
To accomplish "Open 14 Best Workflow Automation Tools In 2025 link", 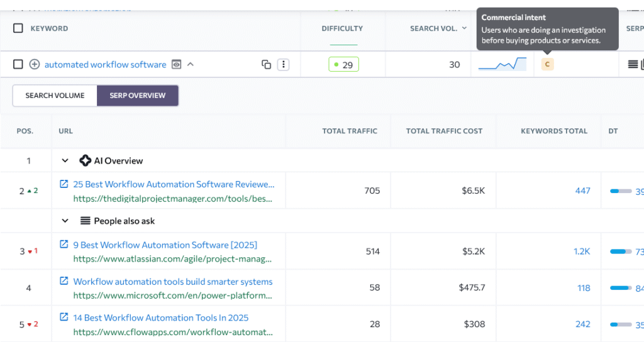I will [160, 317].
